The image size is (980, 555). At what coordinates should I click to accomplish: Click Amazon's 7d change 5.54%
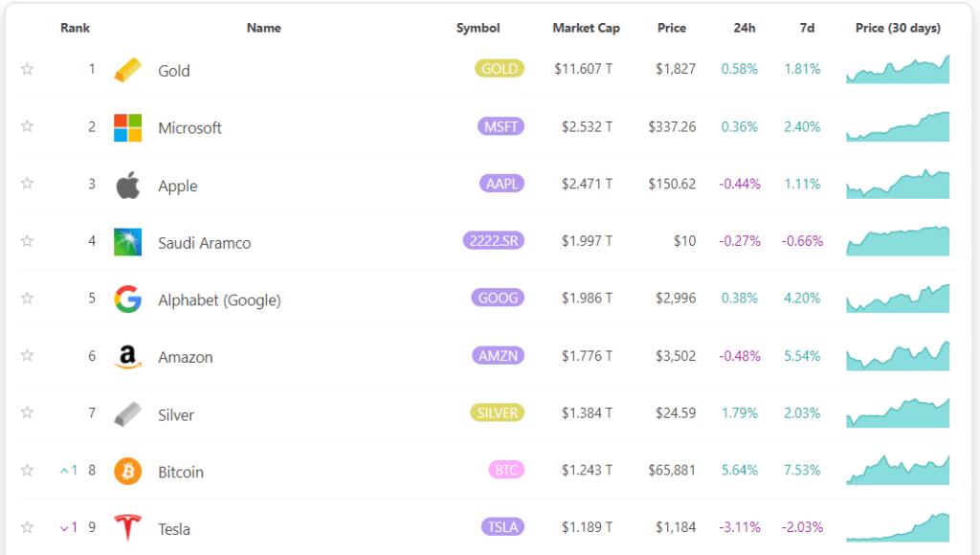(803, 356)
